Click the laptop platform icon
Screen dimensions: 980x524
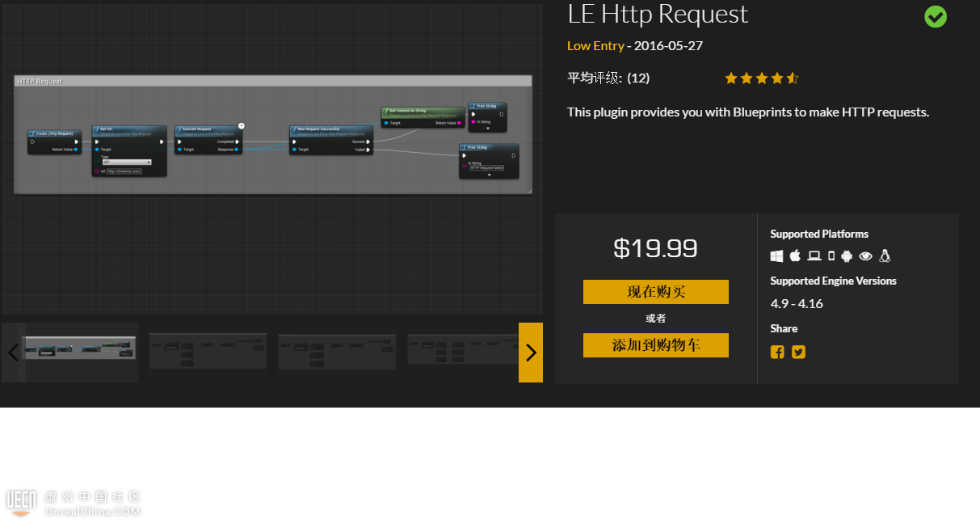[814, 256]
